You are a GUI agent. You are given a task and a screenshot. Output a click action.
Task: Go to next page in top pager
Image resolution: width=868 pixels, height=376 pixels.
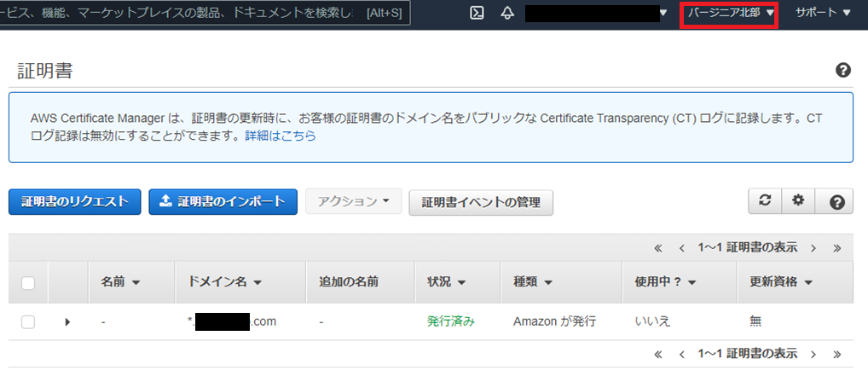point(813,248)
